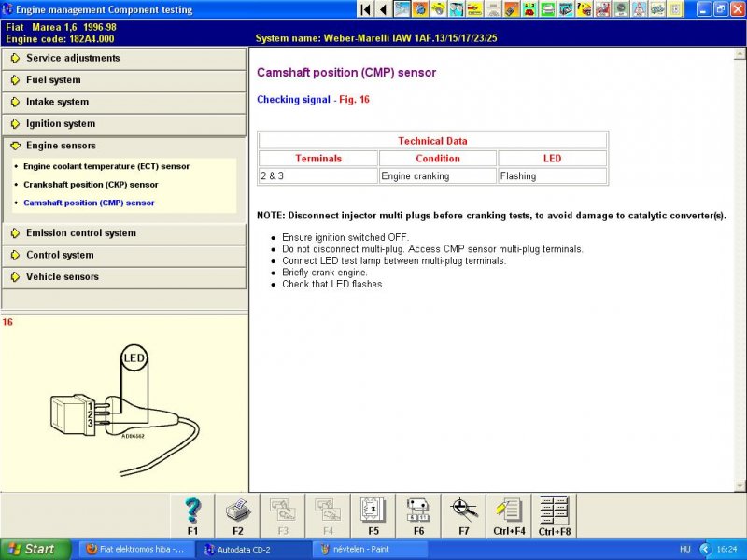Screen dimensions: 747x560
Task: Click the LED connector diagram figure 16
Action: point(124,410)
